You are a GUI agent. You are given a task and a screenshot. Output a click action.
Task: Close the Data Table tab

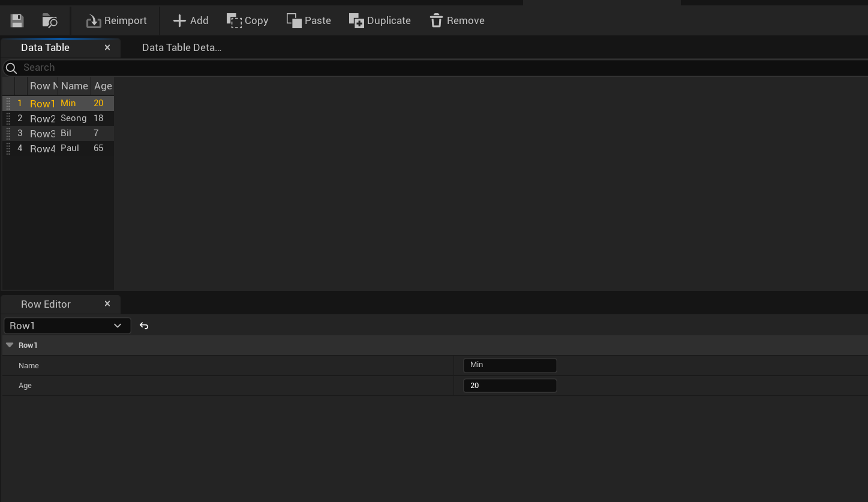pos(107,47)
